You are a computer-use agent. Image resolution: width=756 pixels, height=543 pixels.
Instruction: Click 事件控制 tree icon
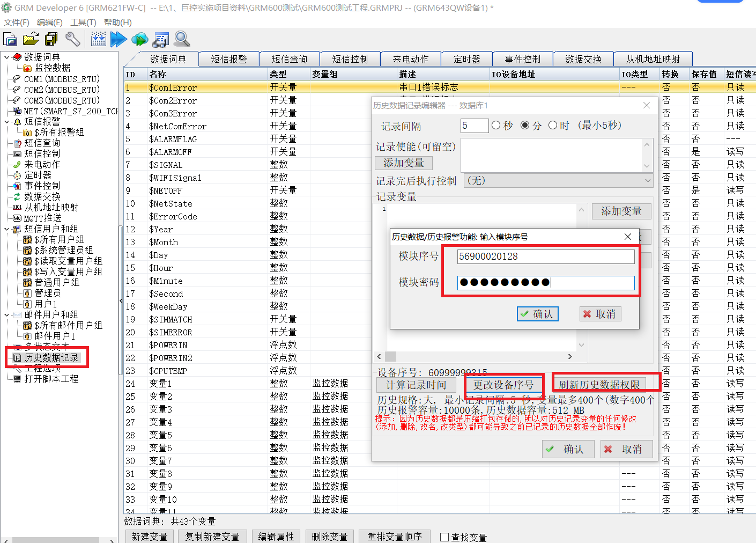[17, 186]
